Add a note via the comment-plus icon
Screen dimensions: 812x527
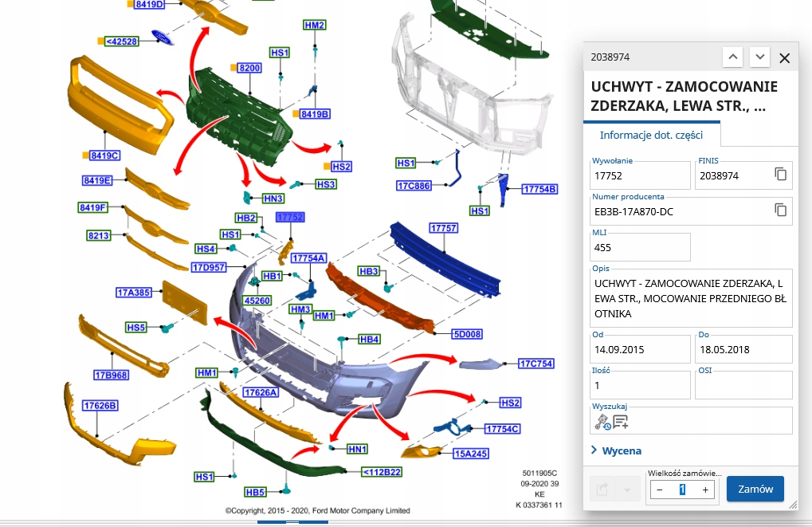coord(621,423)
